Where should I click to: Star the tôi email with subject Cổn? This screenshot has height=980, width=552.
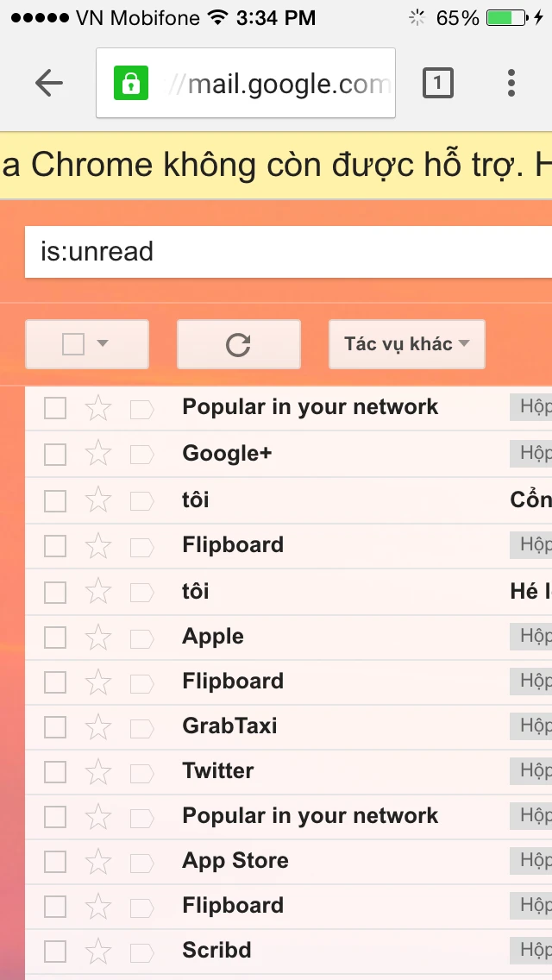(x=98, y=500)
